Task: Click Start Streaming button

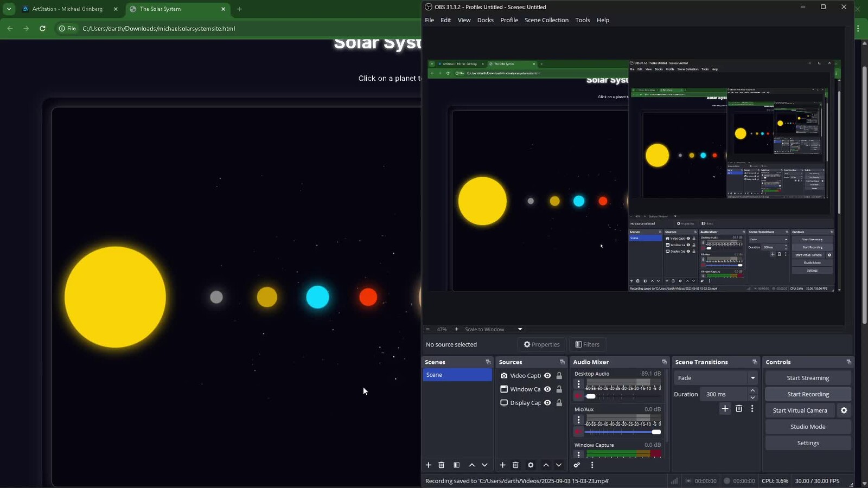Action: coord(808,378)
